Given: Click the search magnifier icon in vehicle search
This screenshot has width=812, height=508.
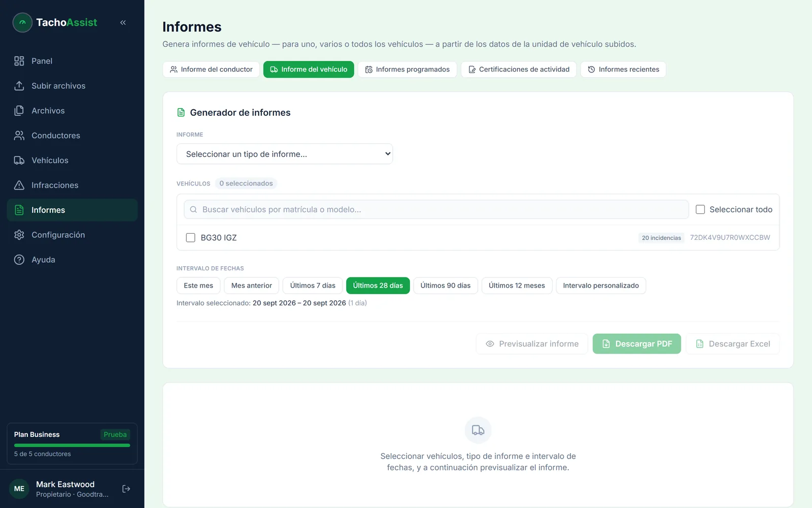Looking at the screenshot, I should click(x=193, y=209).
